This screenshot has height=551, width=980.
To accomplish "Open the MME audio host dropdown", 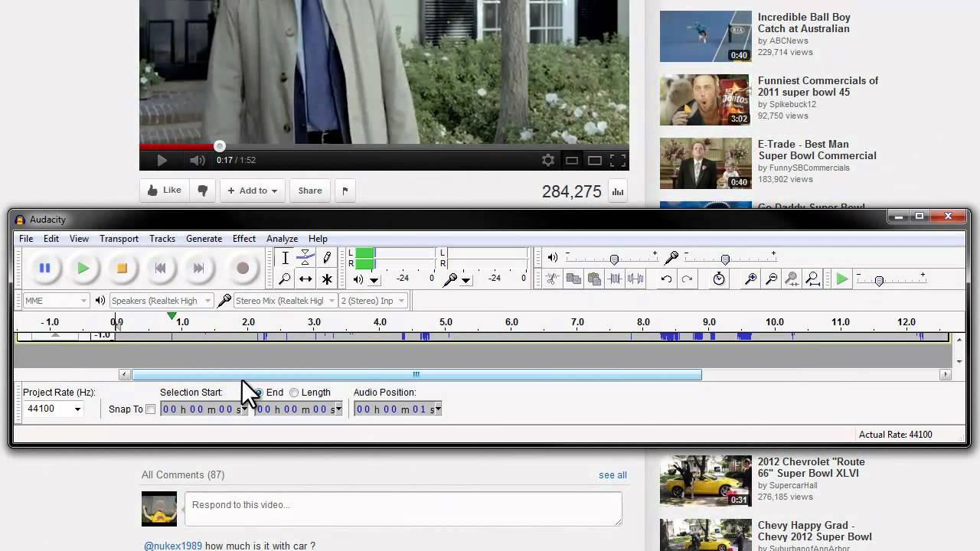I will point(56,301).
